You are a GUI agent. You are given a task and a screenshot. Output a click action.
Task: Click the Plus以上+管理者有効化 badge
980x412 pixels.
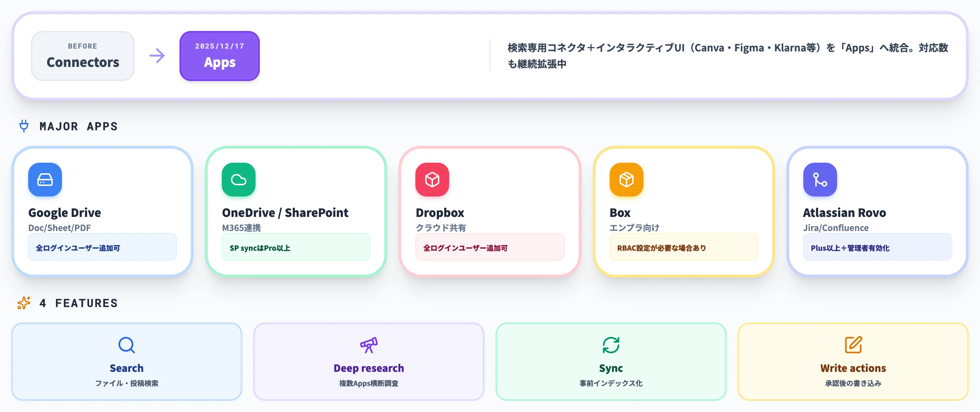click(x=877, y=248)
